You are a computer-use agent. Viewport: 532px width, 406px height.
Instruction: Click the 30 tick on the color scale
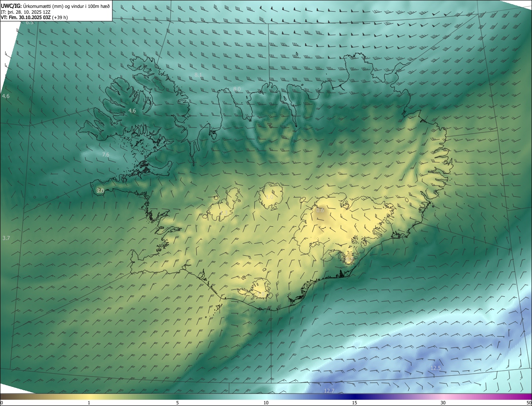pos(443,403)
